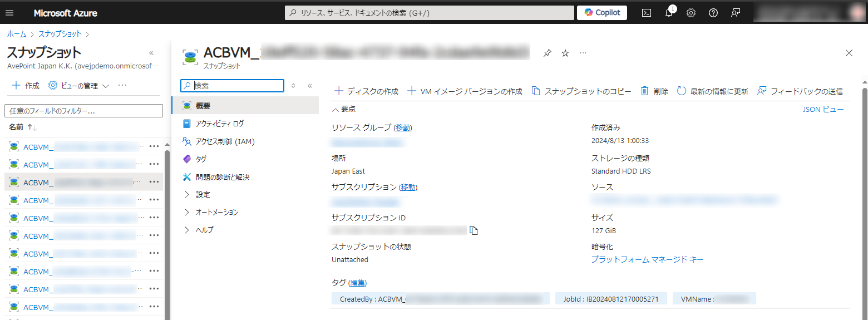
Task: Go to スナップショット breadcrumb
Action: click(60, 34)
